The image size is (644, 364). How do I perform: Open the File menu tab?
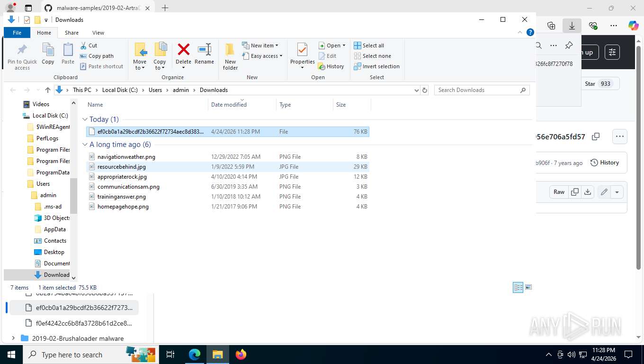[x=17, y=33]
